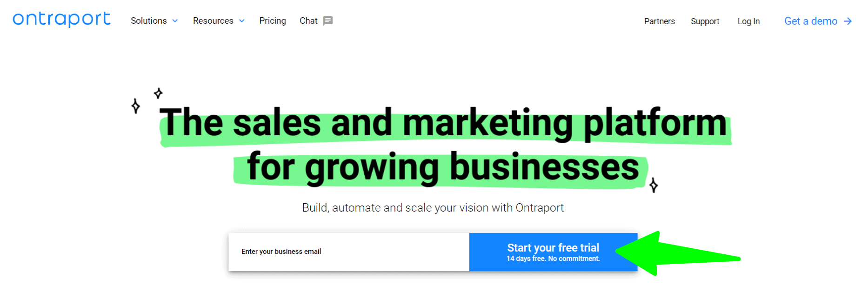
Task: Click Log In
Action: click(x=748, y=21)
